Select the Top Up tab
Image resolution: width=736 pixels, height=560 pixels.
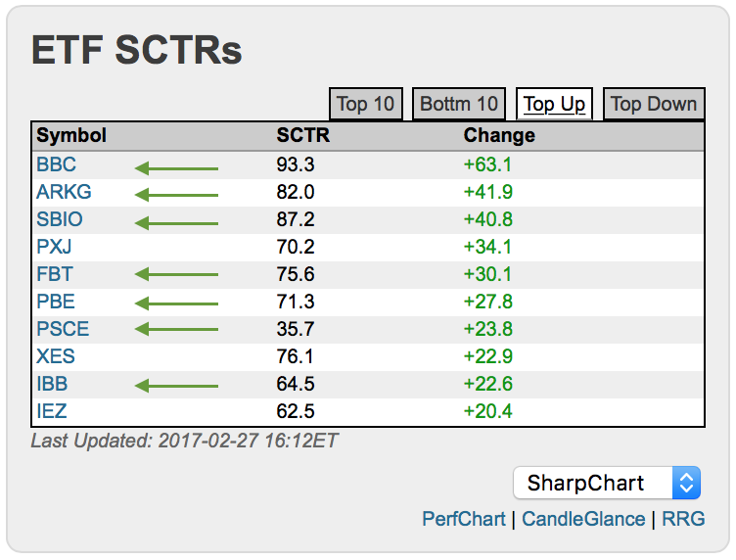pyautogui.click(x=554, y=104)
